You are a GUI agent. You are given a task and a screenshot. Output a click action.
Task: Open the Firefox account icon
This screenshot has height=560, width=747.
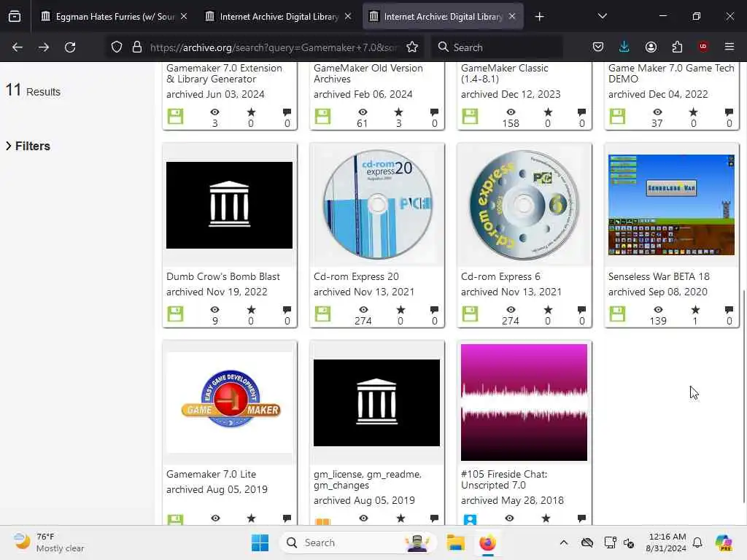pyautogui.click(x=651, y=47)
